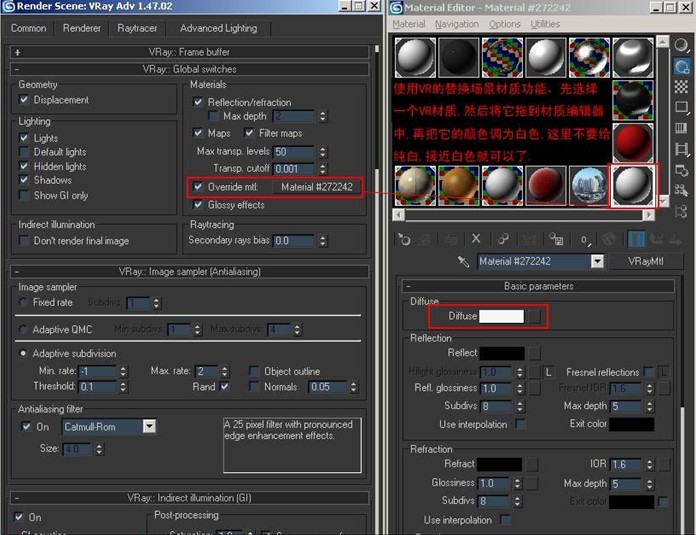Toggle Show End Result icon
The image size is (696, 535).
click(x=636, y=239)
